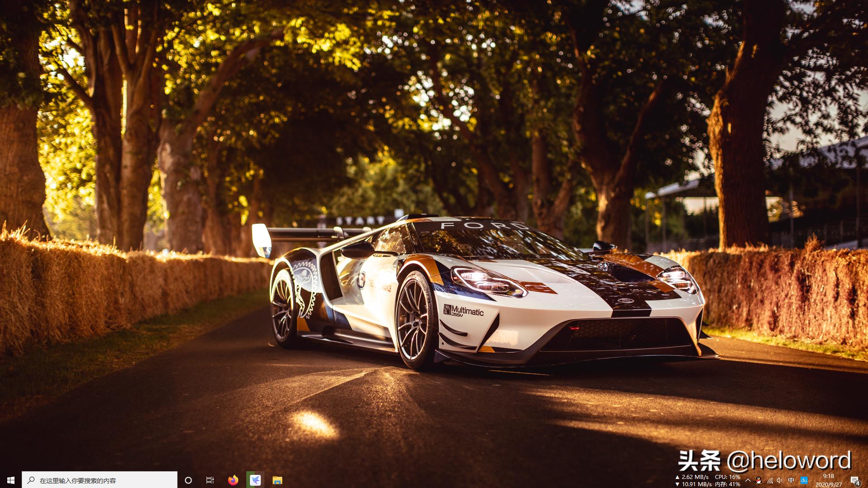Open the Action Center notifications icon

(x=855, y=480)
